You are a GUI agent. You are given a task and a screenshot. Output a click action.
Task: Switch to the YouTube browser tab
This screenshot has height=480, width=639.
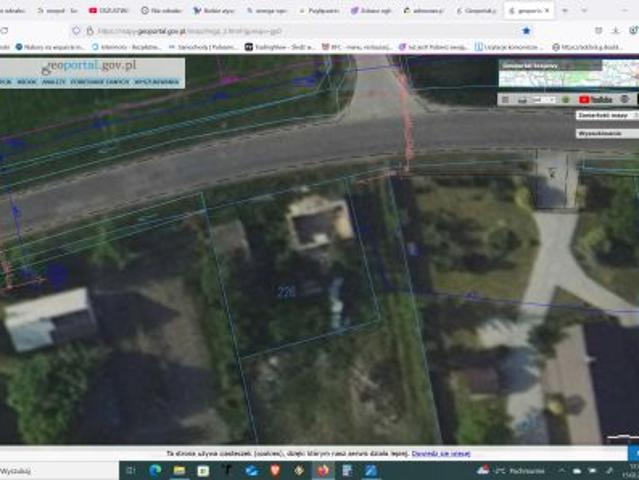(108, 11)
